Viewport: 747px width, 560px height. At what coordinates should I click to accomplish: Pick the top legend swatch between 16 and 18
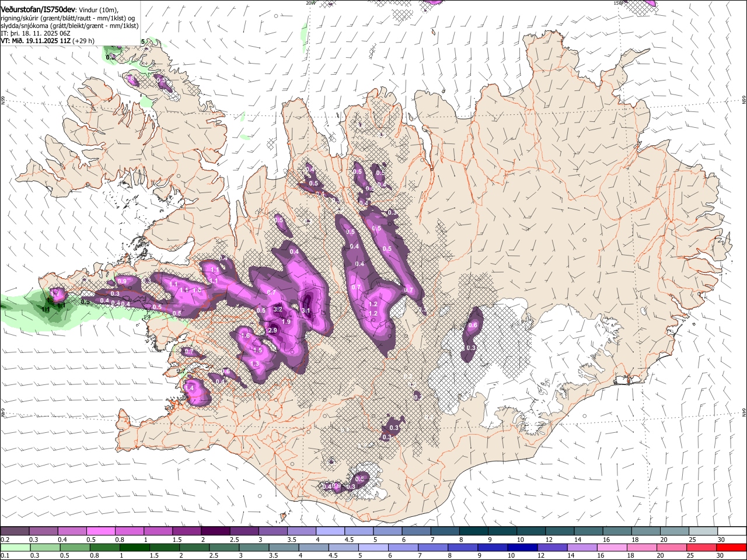coord(617,531)
